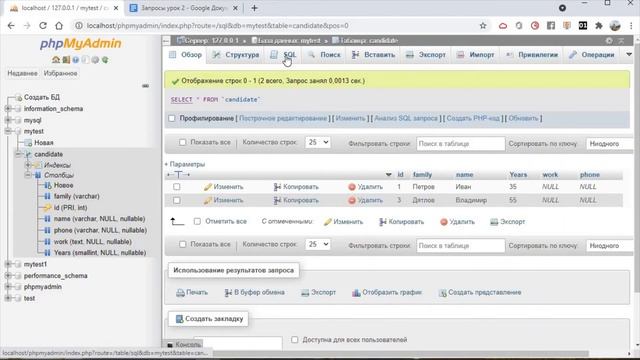The height and width of the screenshot is (360, 640).
Task: Click the With selected Export (Экспорт) icon
Action: coord(494,222)
